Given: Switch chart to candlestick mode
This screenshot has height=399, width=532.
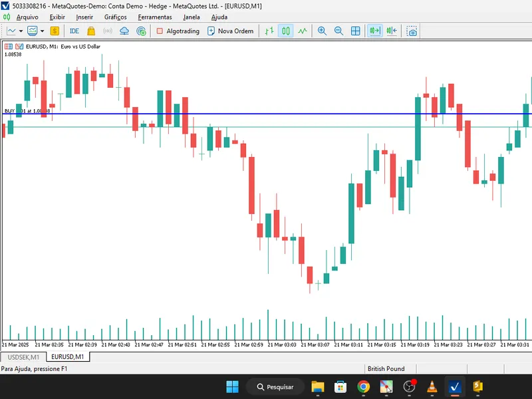Looking at the screenshot, I should click(286, 31).
